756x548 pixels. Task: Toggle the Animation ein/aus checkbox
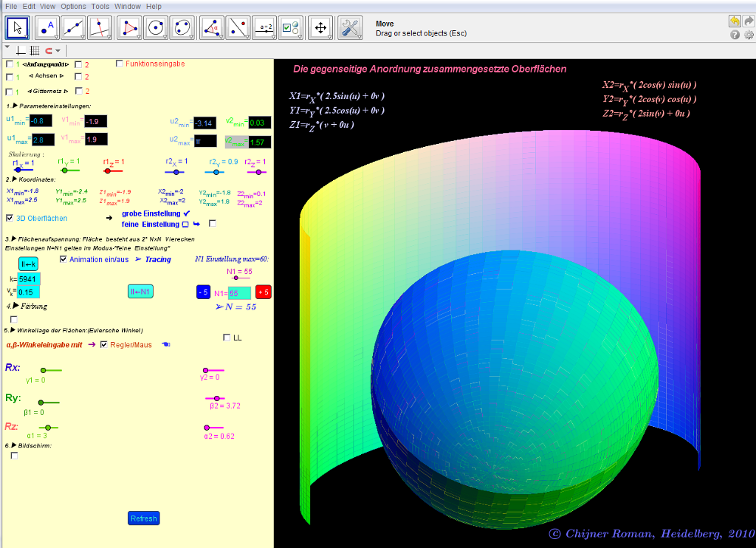pos(63,259)
